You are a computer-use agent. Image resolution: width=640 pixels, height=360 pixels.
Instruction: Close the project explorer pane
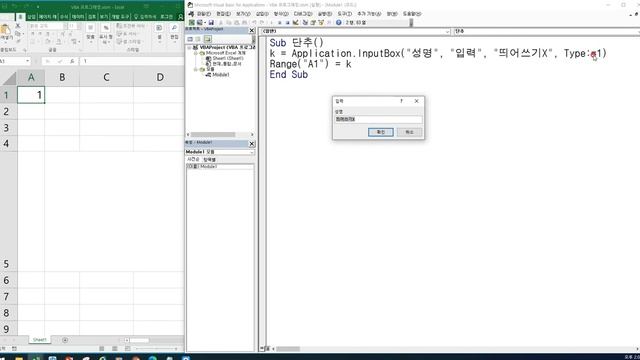(x=252, y=31)
